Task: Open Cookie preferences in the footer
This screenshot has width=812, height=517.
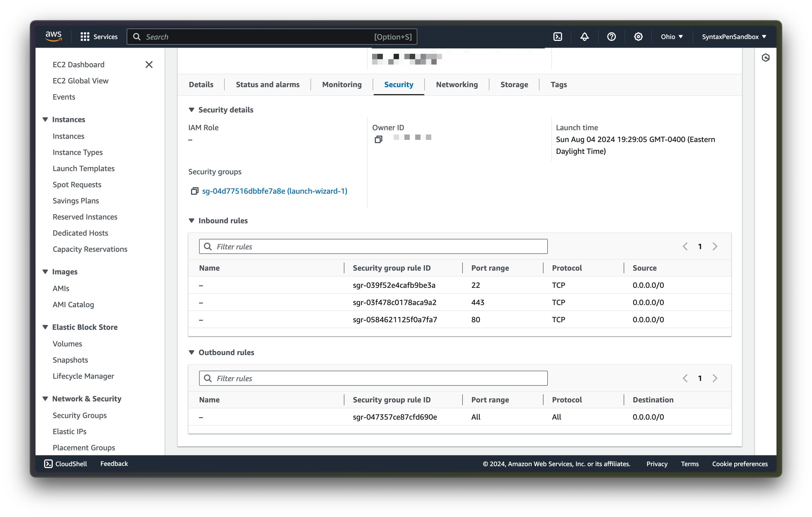Action: coord(740,463)
